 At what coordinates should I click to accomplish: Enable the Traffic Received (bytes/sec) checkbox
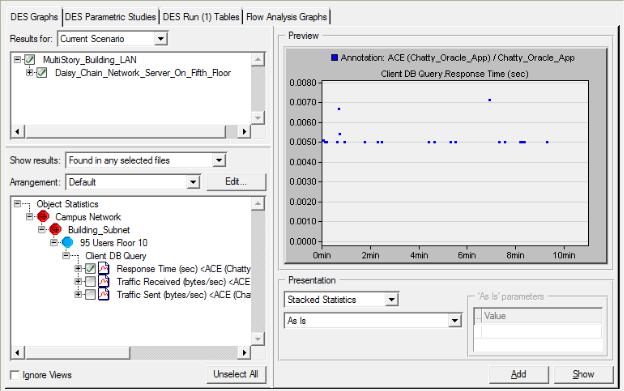tap(90, 282)
